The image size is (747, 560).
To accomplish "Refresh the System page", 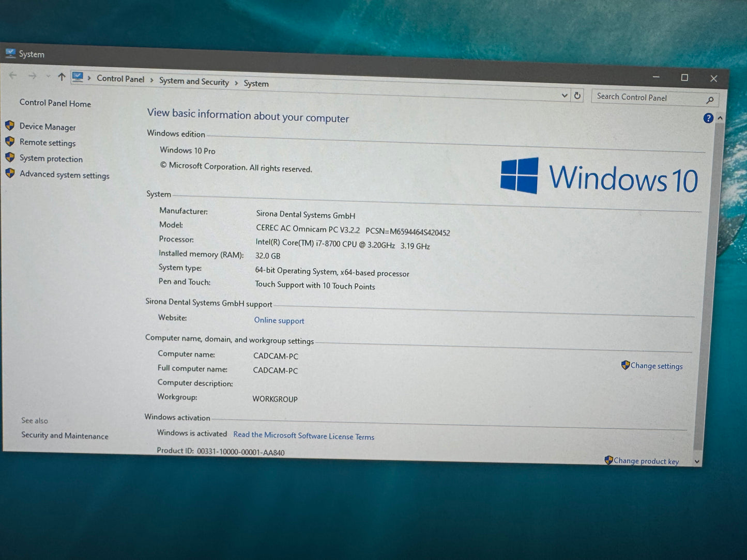I will 577,96.
